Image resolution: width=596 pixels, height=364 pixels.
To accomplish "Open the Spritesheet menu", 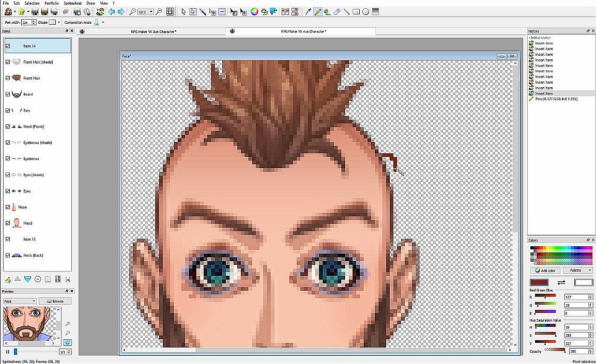I will click(x=72, y=3).
